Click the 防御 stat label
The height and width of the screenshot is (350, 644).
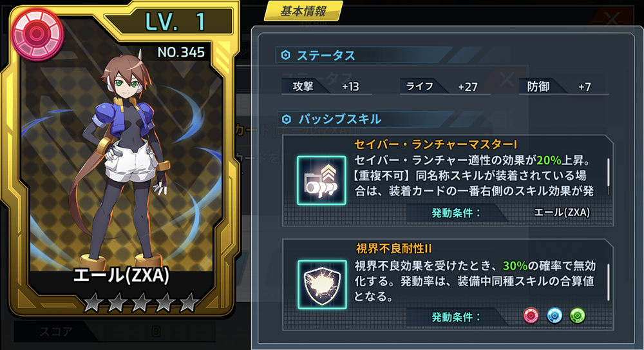tap(538, 86)
